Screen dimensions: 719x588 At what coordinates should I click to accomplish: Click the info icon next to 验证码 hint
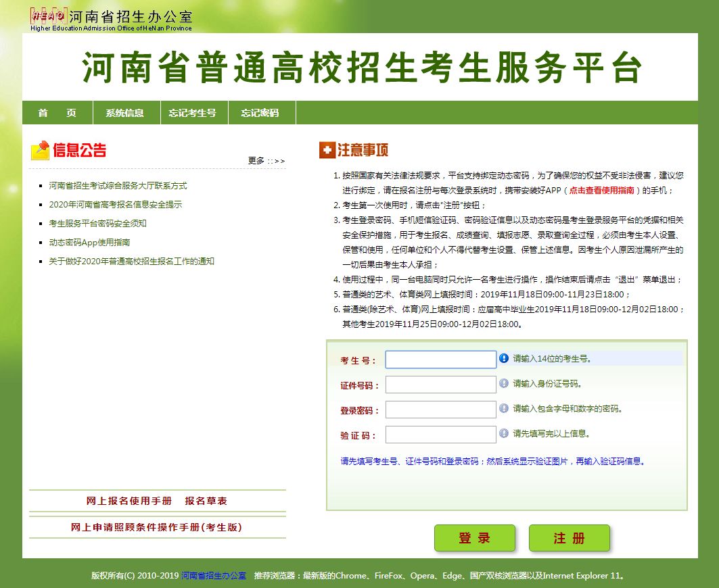click(x=504, y=433)
